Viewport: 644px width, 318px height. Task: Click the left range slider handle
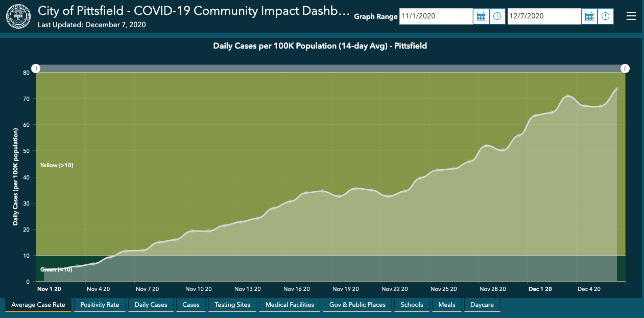36,69
